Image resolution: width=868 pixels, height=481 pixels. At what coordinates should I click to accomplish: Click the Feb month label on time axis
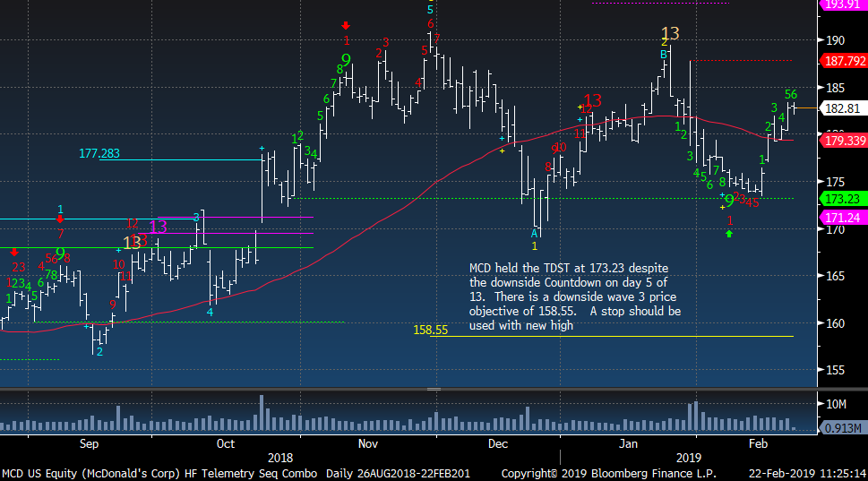tap(758, 444)
